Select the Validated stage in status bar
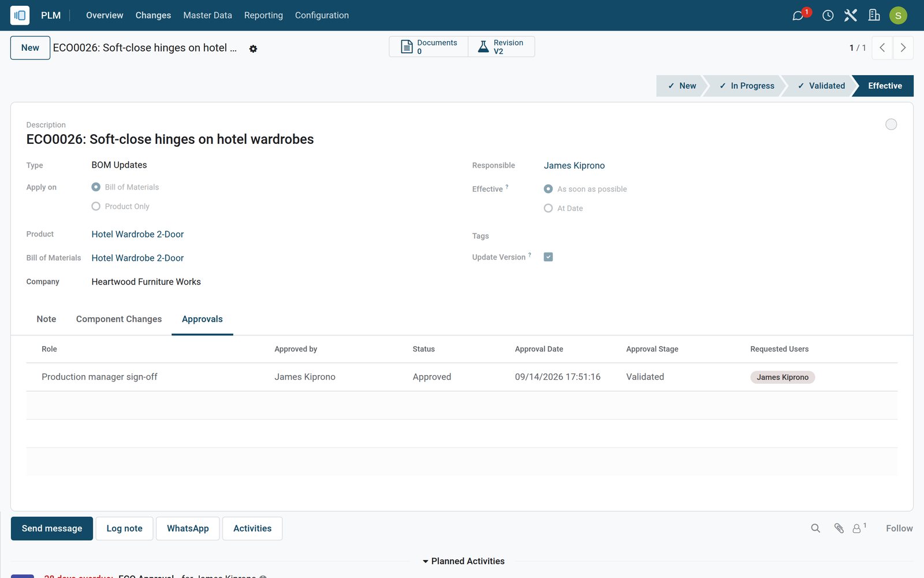 click(821, 86)
